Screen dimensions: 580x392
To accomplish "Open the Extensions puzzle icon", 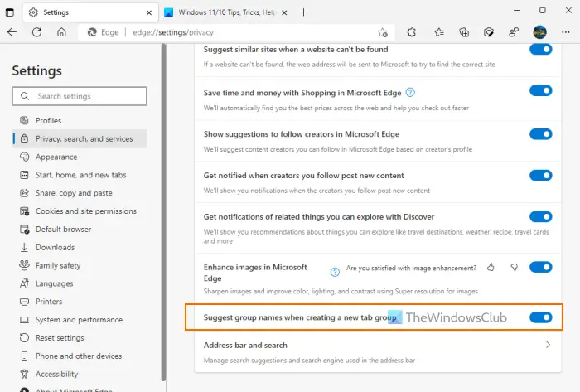I will pyautogui.click(x=412, y=32).
